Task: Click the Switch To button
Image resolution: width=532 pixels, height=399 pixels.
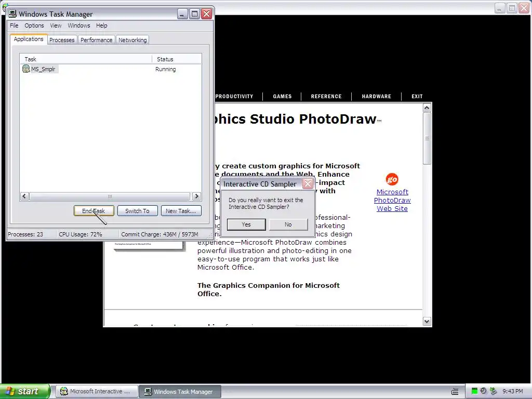Action: (137, 211)
